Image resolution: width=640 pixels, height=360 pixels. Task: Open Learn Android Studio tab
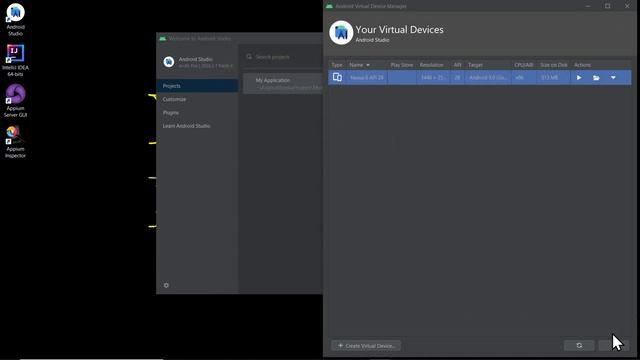[x=197, y=126]
